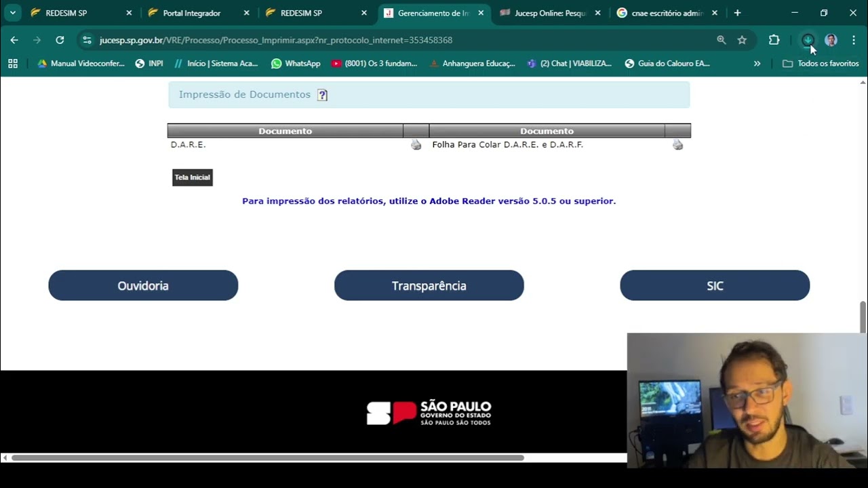Click the horizontal page scrollbar thumb
This screenshot has height=488, width=868.
[268, 457]
